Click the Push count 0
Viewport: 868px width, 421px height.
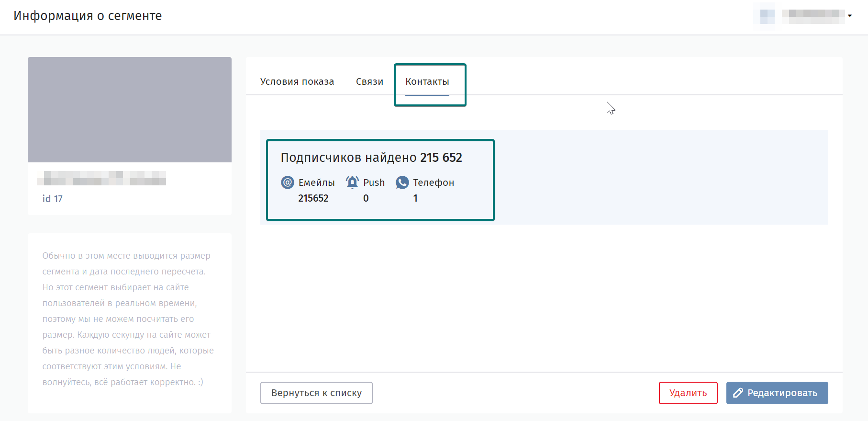point(366,198)
